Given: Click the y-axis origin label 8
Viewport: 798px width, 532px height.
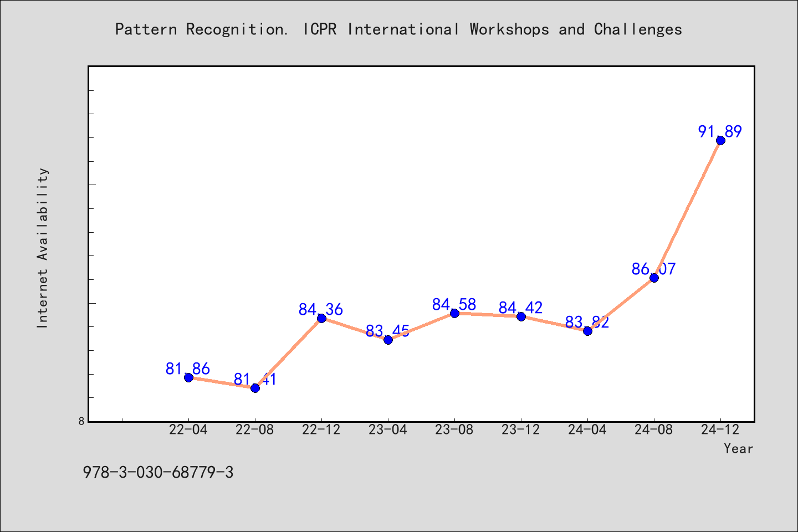Looking at the screenshot, I should tap(81, 421).
